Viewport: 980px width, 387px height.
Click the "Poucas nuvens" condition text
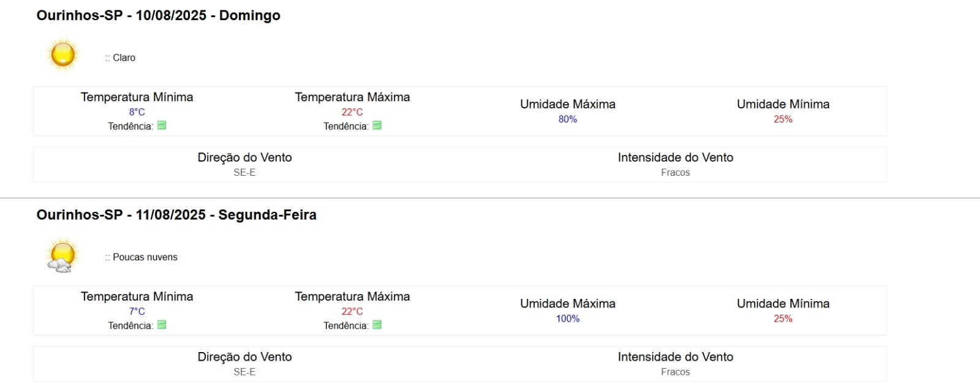145,257
